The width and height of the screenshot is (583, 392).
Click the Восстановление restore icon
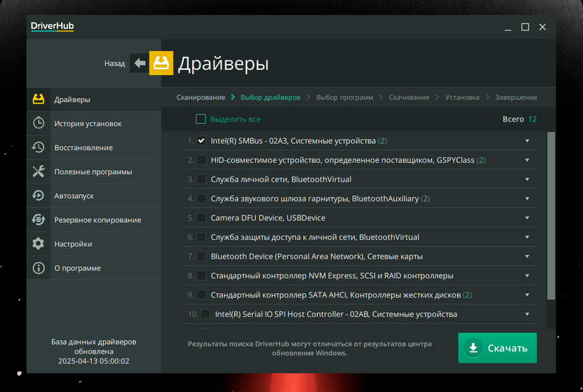(38, 147)
